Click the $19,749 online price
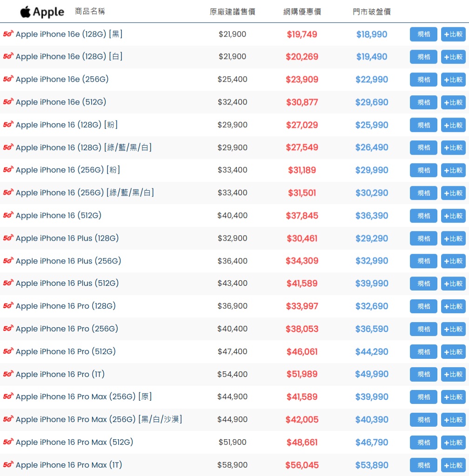The image size is (469, 476). pos(302,34)
